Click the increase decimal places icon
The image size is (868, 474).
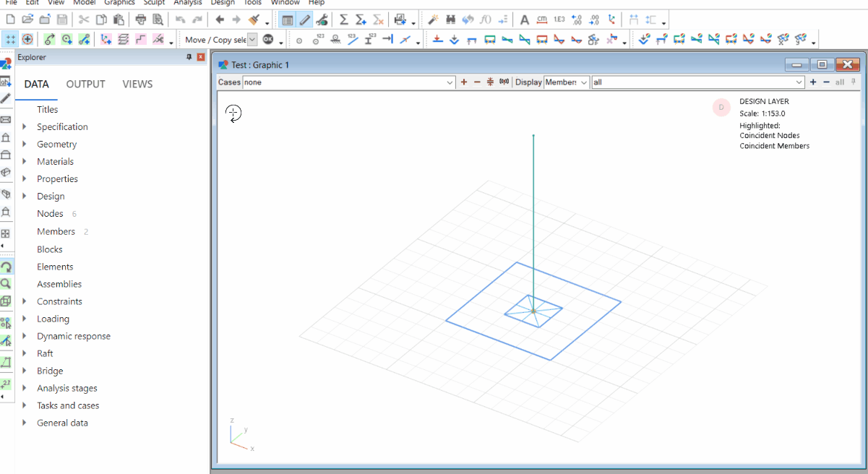tap(575, 20)
